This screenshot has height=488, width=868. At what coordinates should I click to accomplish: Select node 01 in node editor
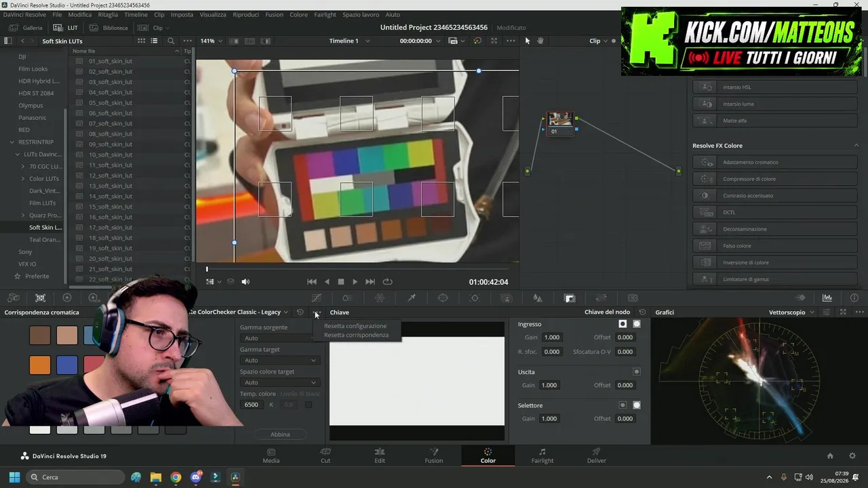pyautogui.click(x=559, y=123)
